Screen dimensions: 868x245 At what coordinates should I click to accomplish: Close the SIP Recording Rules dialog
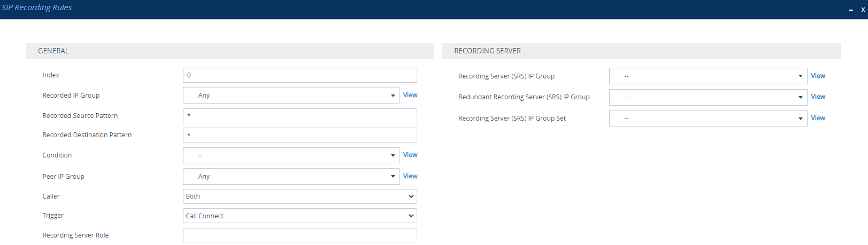tap(863, 10)
